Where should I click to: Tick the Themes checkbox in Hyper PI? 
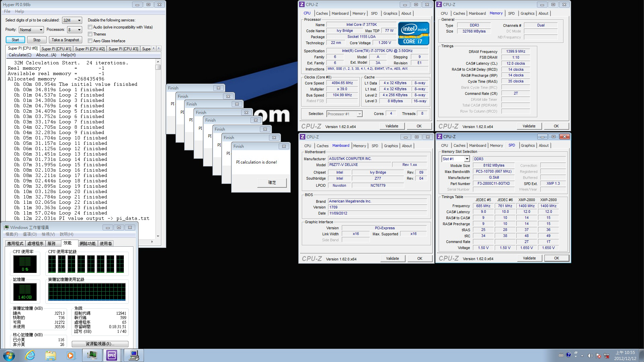90,34
